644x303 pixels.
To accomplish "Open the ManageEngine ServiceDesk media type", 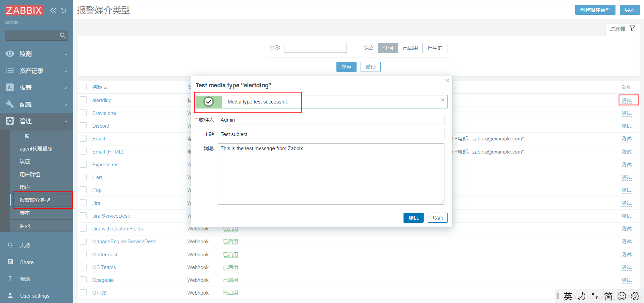I will pyautogui.click(x=124, y=242).
